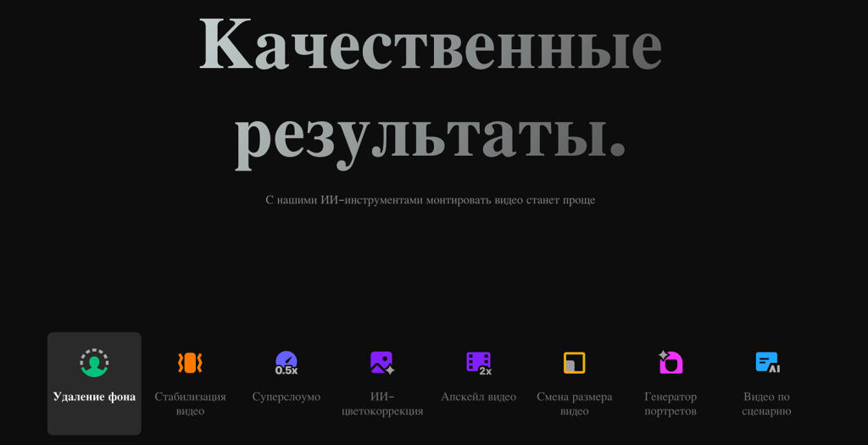Open the Генератор портретов text label
The image size is (868, 445).
pyautogui.click(x=670, y=403)
